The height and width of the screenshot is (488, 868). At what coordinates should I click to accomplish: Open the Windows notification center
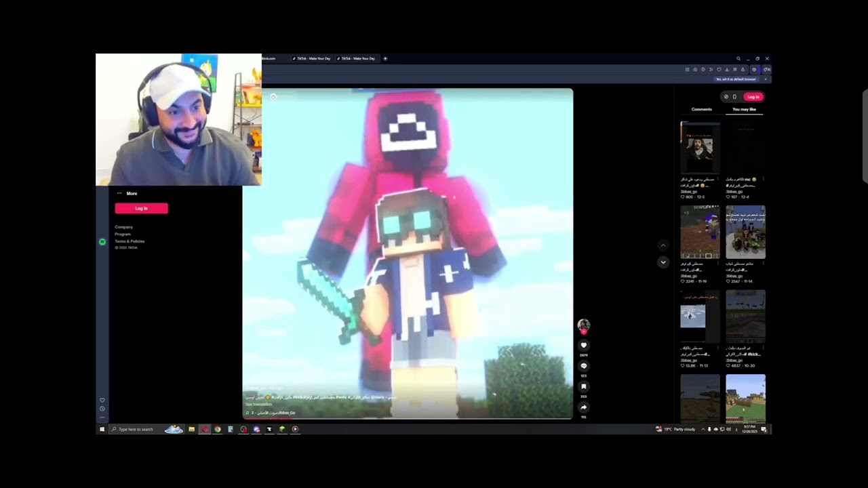click(x=764, y=429)
